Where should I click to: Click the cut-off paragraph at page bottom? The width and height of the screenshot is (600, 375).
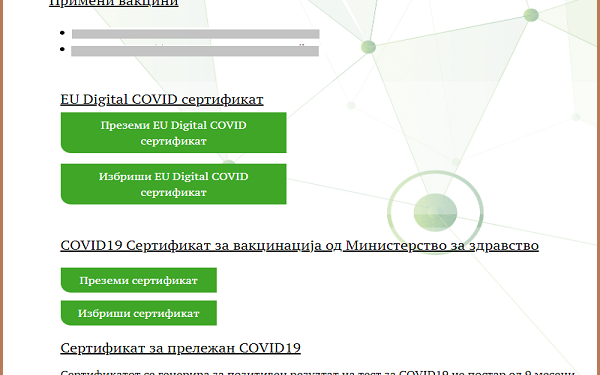click(x=318, y=372)
